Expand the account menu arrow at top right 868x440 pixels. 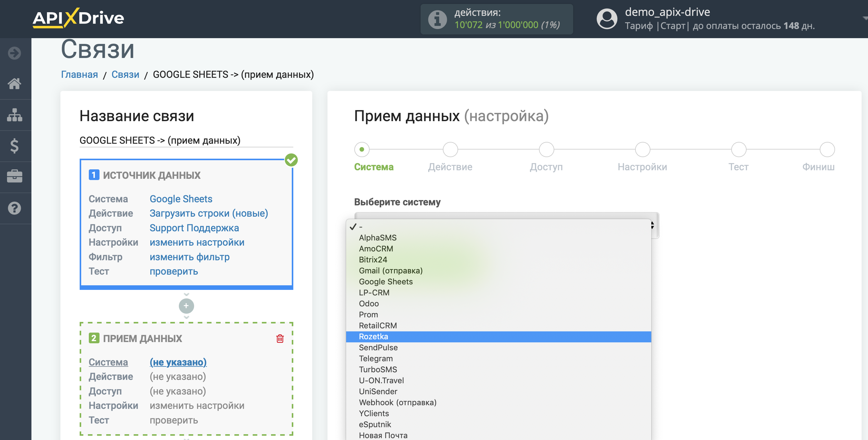(865, 19)
